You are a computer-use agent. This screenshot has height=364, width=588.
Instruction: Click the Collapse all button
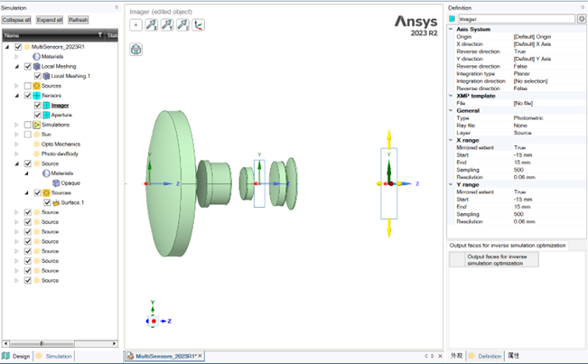click(x=16, y=20)
